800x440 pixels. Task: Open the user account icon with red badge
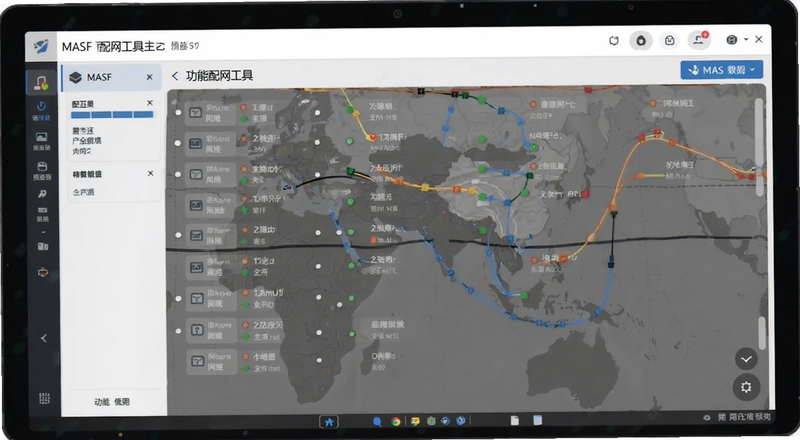click(699, 40)
